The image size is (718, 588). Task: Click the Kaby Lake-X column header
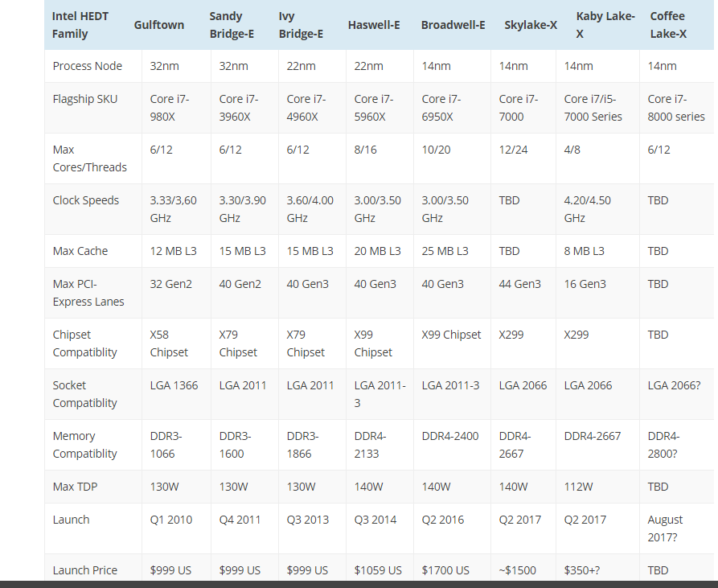click(605, 25)
